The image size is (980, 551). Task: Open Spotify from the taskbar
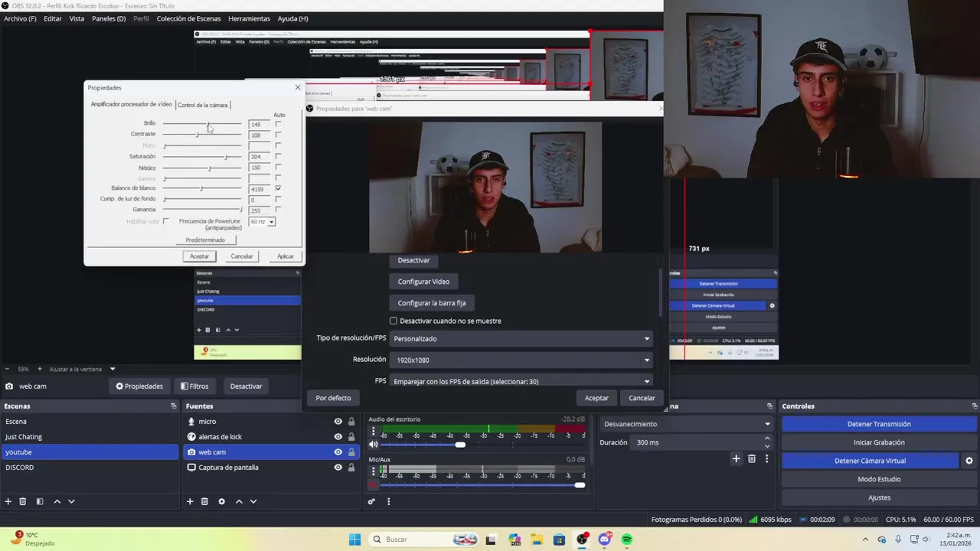coord(627,540)
